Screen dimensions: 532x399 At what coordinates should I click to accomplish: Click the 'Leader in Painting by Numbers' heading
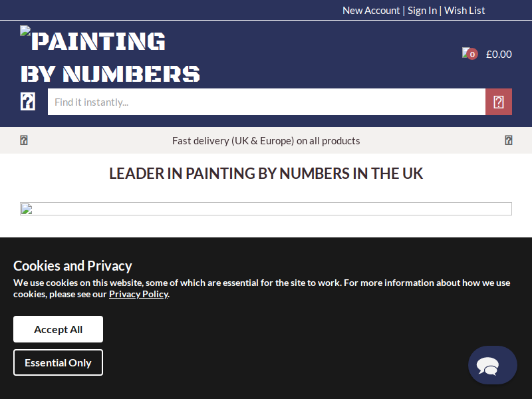click(266, 174)
